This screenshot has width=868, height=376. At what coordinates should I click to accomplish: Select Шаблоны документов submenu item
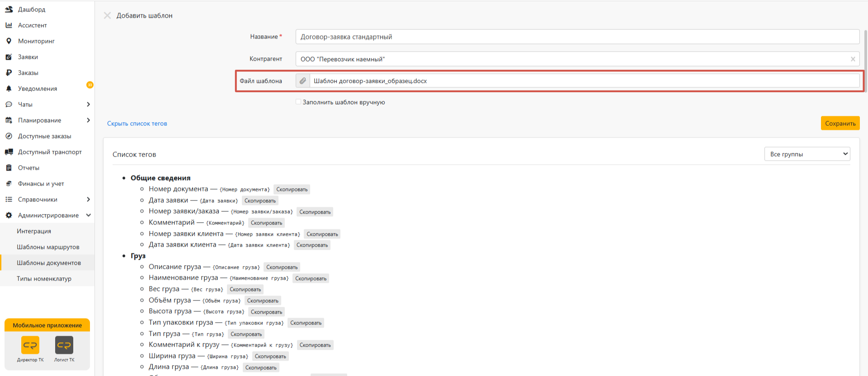tap(47, 262)
